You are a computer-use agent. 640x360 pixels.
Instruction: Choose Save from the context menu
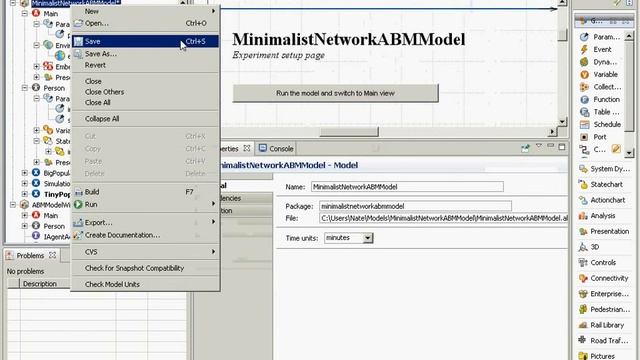(145, 41)
